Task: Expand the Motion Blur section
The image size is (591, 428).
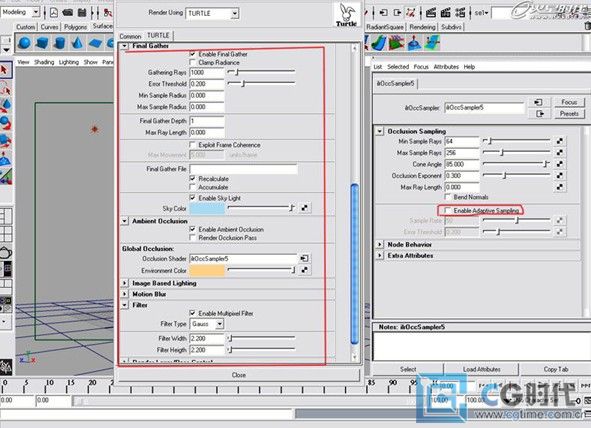Action: (x=124, y=294)
